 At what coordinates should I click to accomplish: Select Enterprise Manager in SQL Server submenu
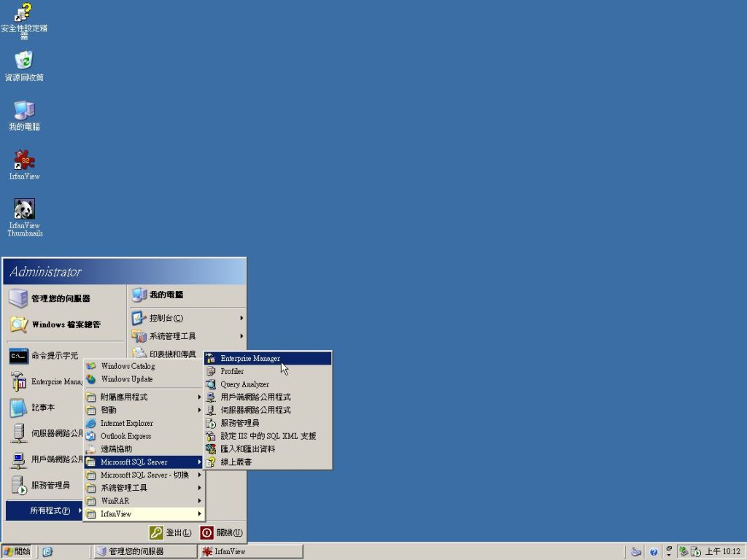pyautogui.click(x=250, y=359)
